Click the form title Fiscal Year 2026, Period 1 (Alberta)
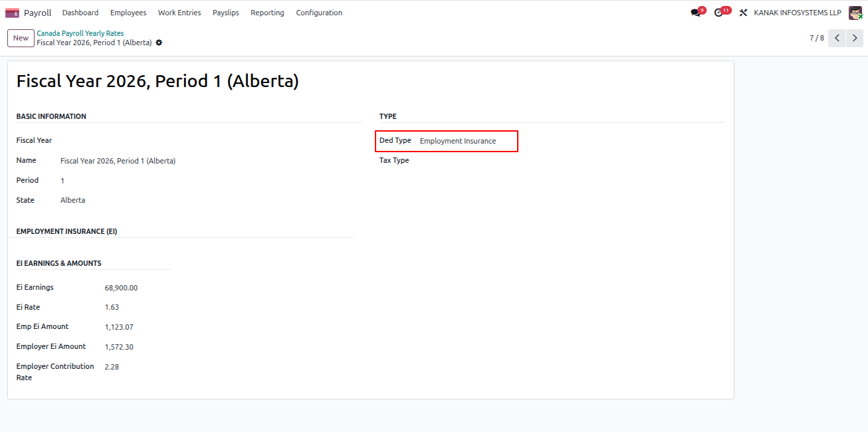Image resolution: width=868 pixels, height=432 pixels. [158, 81]
